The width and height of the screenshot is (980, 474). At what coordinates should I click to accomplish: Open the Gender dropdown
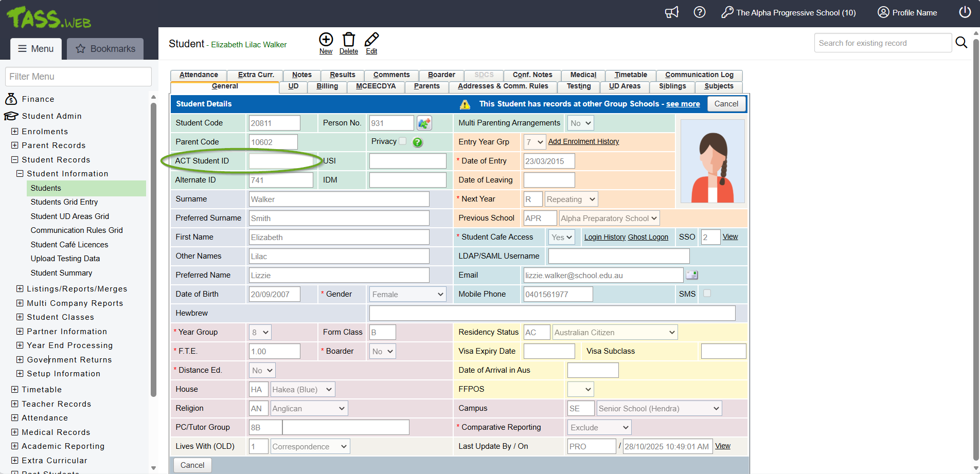(x=407, y=295)
